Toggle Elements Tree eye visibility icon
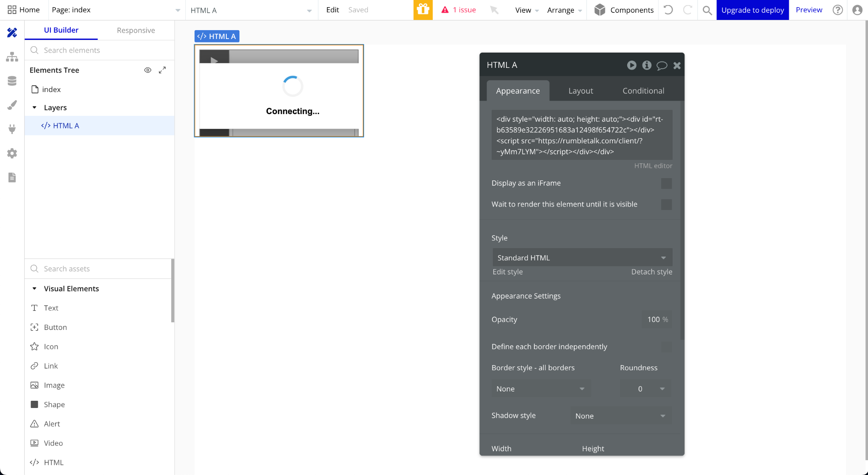The image size is (868, 475). tap(147, 70)
